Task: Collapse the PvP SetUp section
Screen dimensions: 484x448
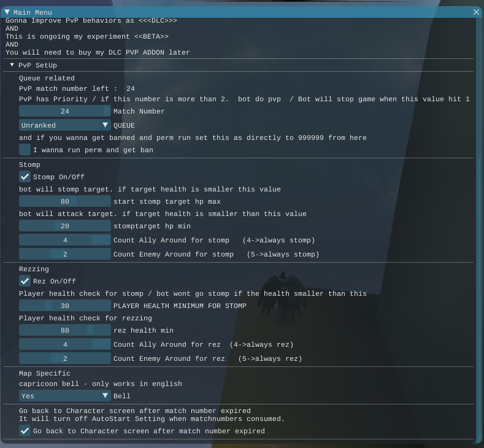Action: 12,65
